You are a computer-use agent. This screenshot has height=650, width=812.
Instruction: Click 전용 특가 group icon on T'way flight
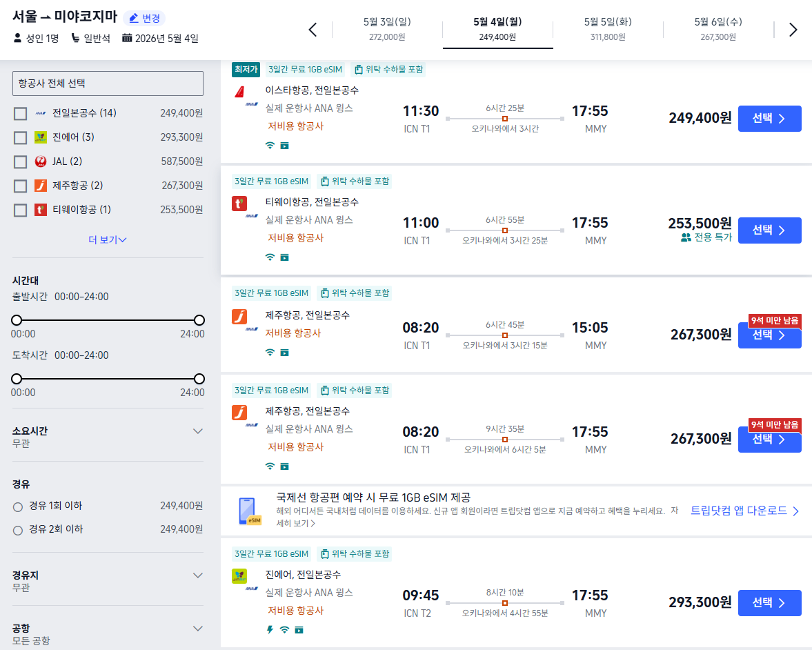(686, 237)
